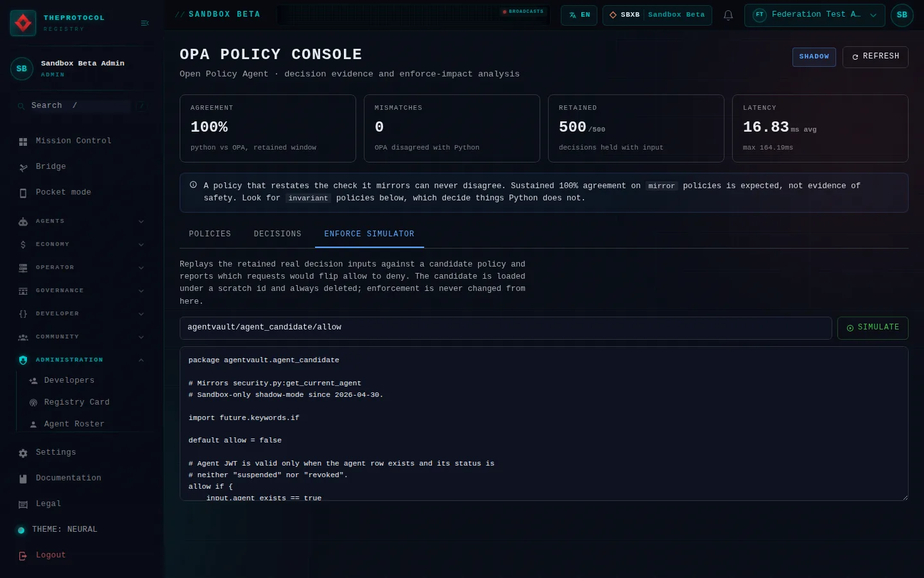924x578 pixels.
Task: Select the ENFORCE SIMULATOR tab
Action: (x=370, y=234)
